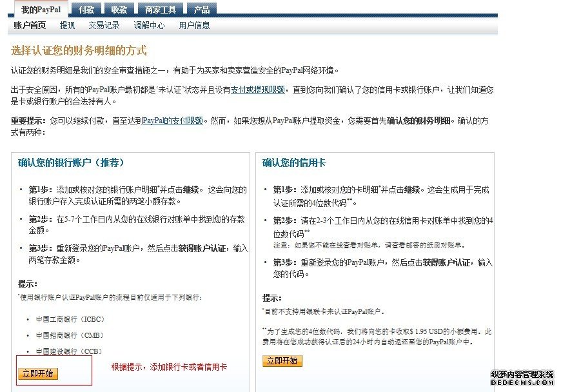Click 立即开始 under bank account confirmation
Screen dimensions: 561x392
pyautogui.click(x=37, y=373)
